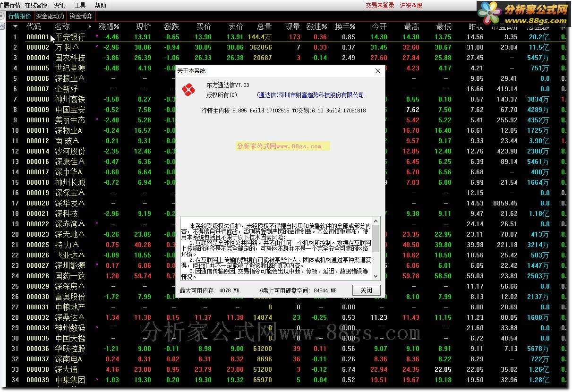Viewport: 572px width, 392px height.
Task: Sort by the 买价 column header
Action: point(204,26)
